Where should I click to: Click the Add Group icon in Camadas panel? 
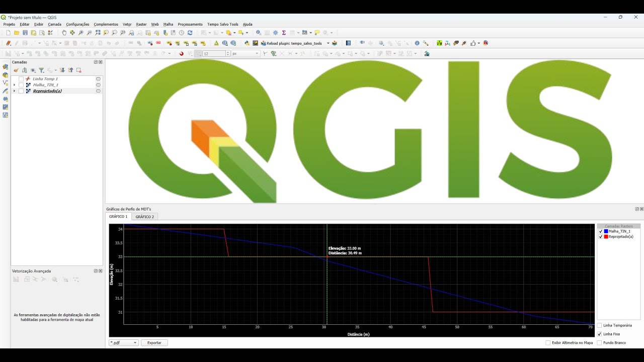point(24,70)
